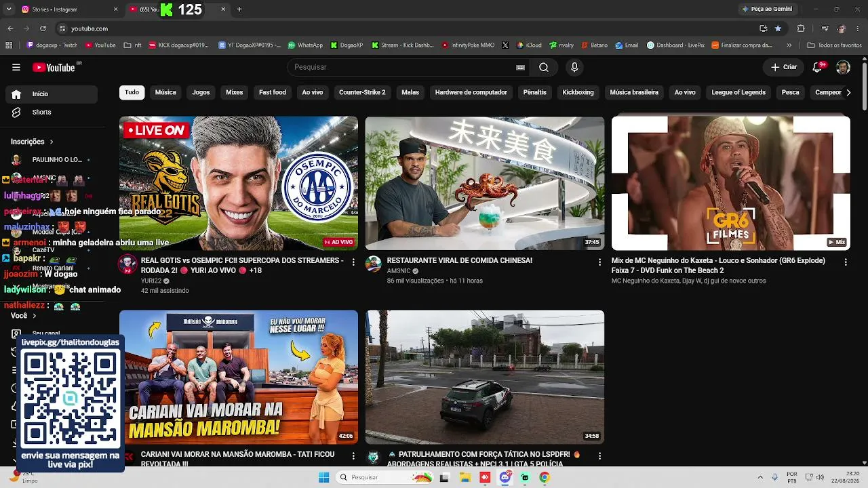Open the on-screen keyboard icon in search box
868x488 pixels.
520,67
